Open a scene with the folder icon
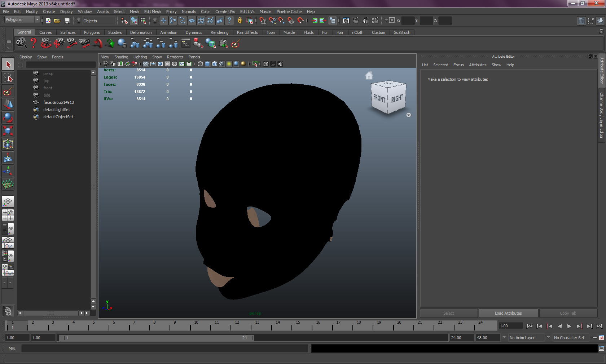Image resolution: width=606 pixels, height=364 pixels. 57,21
